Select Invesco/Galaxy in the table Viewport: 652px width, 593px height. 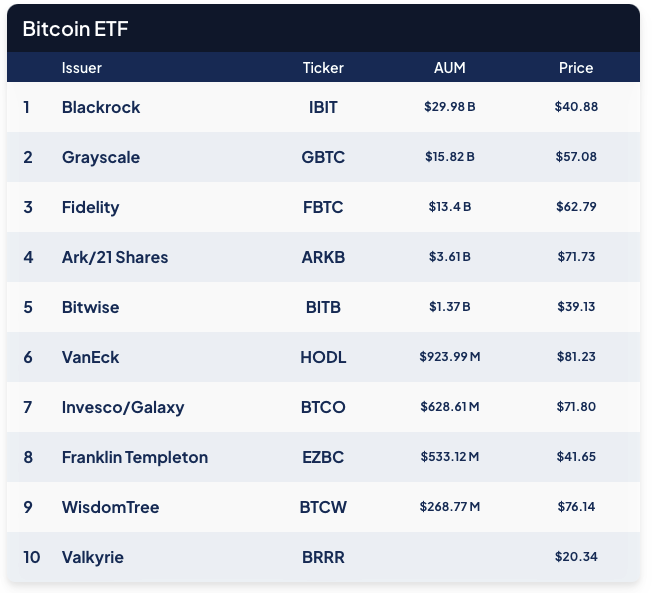pos(123,407)
